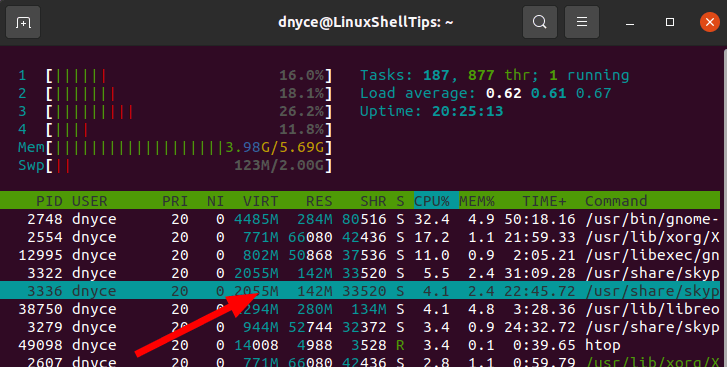Click CPU core 4 11.8% value
727x367 pixels.
click(x=301, y=129)
